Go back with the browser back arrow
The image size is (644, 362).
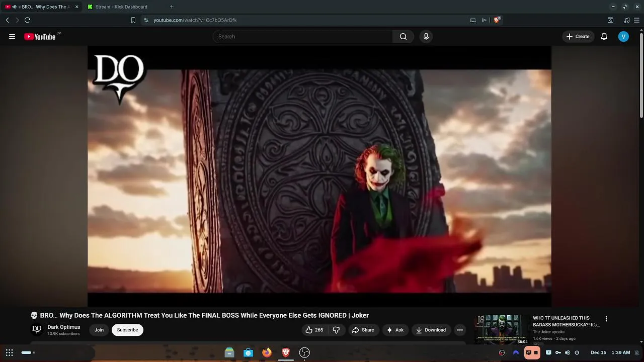pos(8,20)
